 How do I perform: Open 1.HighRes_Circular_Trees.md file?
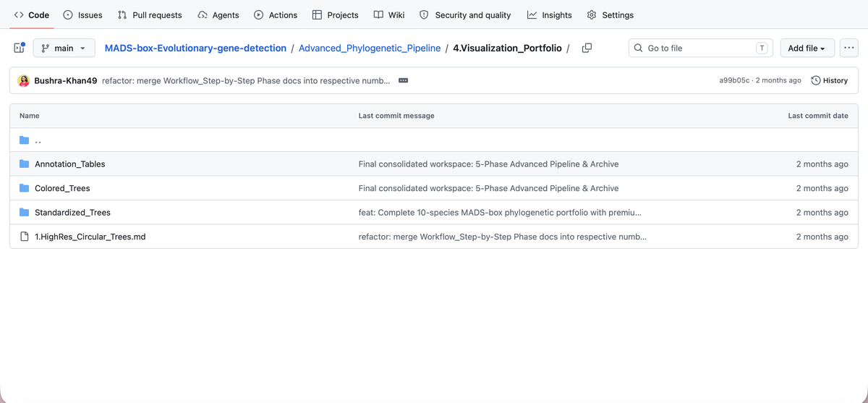tap(90, 237)
